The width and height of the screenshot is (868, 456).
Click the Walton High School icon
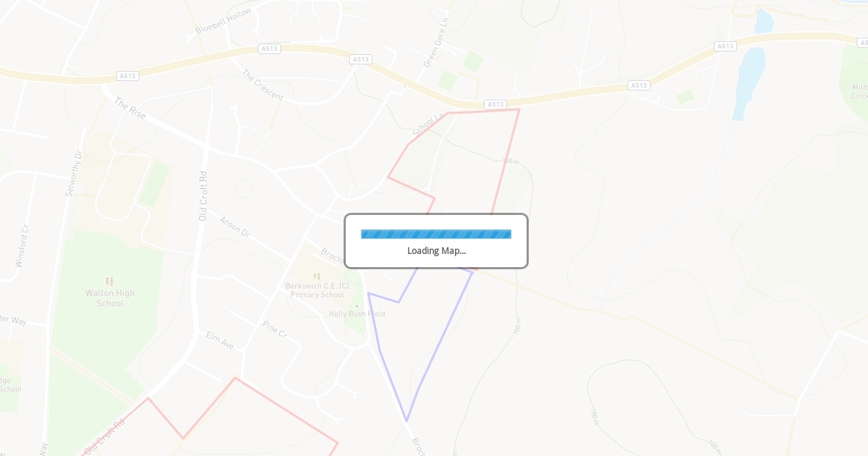(x=110, y=281)
